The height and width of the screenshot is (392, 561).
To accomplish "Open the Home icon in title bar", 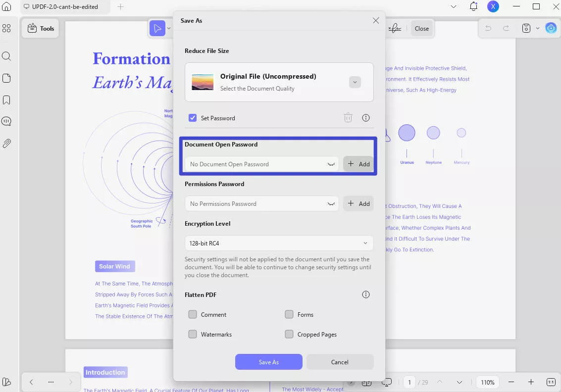I will [x=6, y=6].
